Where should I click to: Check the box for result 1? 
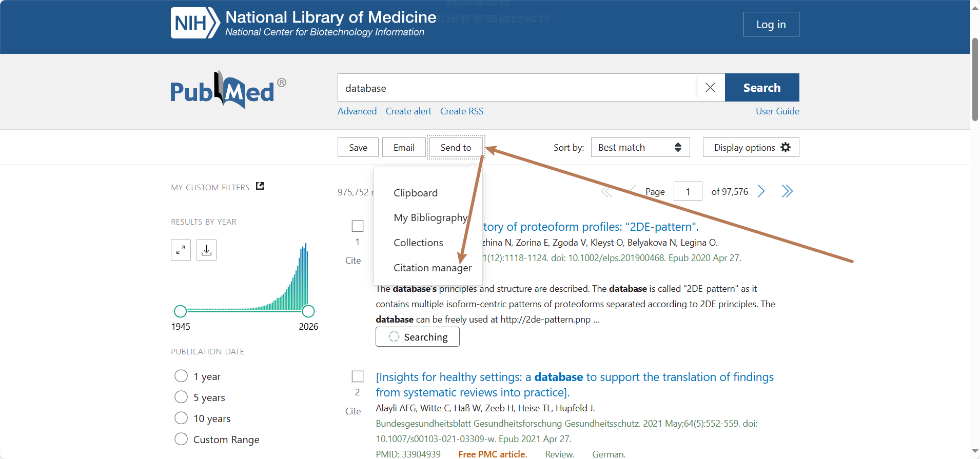pos(358,226)
